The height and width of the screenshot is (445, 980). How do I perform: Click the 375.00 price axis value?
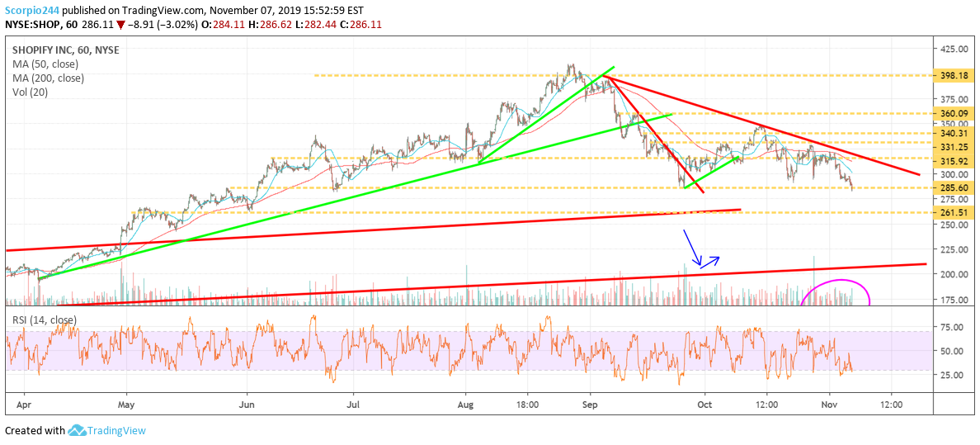pyautogui.click(x=954, y=100)
